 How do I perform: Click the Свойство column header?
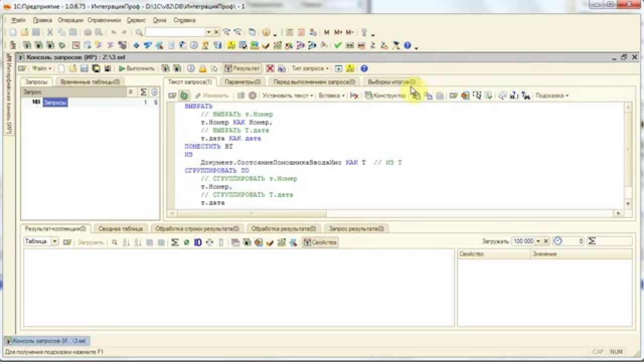pos(494,254)
